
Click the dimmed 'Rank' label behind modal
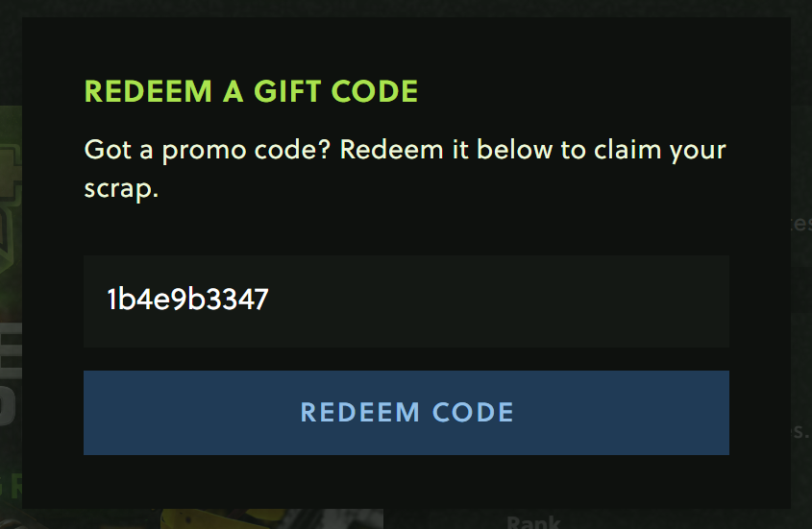click(533, 521)
